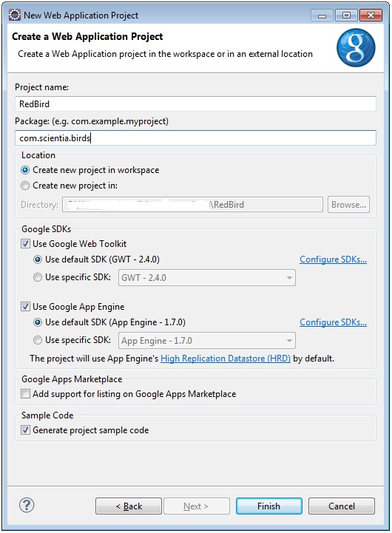Screen dimensions: 392x533
Task: Open Configure SDKs link for Web Toolkit
Action: (x=333, y=259)
